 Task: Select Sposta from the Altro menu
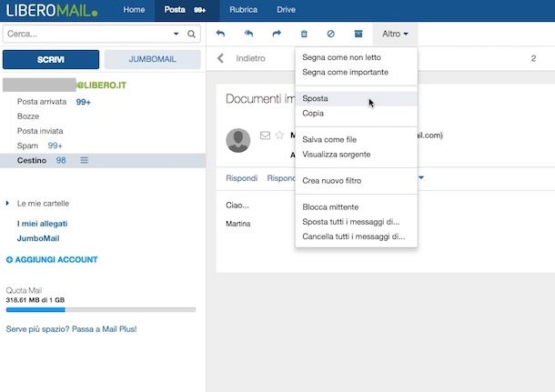coord(316,98)
